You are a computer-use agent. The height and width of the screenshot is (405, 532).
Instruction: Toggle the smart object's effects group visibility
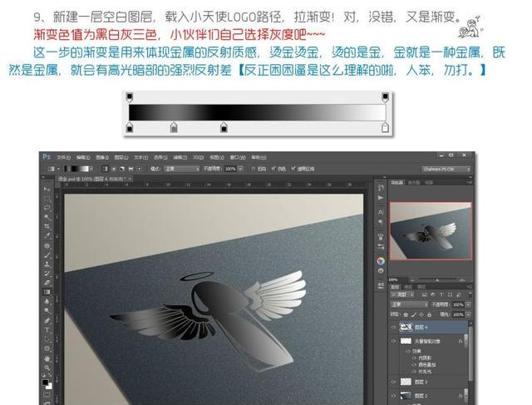coord(408,352)
